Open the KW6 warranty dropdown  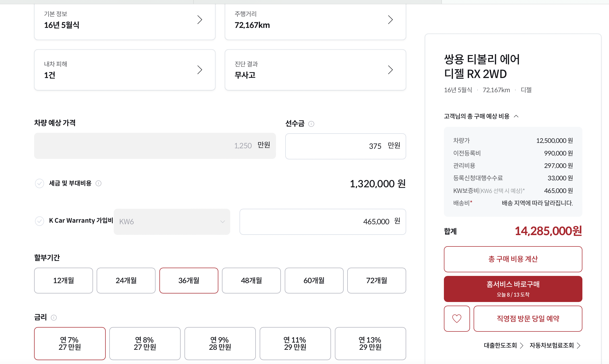pyautogui.click(x=172, y=222)
